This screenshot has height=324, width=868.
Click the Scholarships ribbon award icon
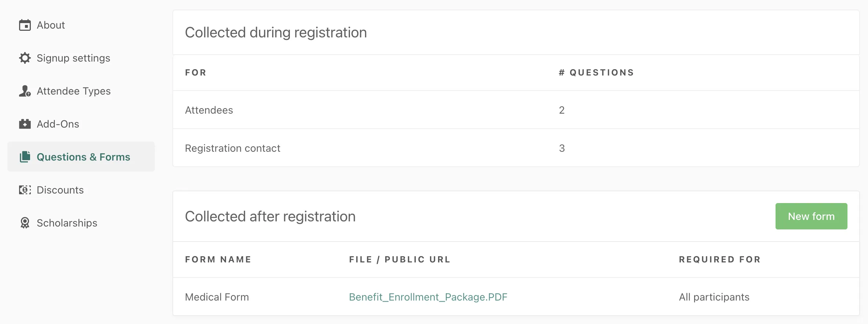tap(25, 223)
